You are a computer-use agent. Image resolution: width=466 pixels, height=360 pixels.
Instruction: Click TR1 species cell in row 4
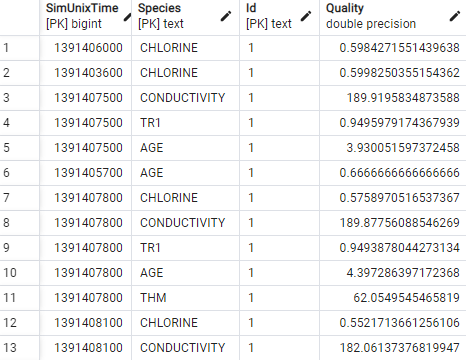coord(186,123)
